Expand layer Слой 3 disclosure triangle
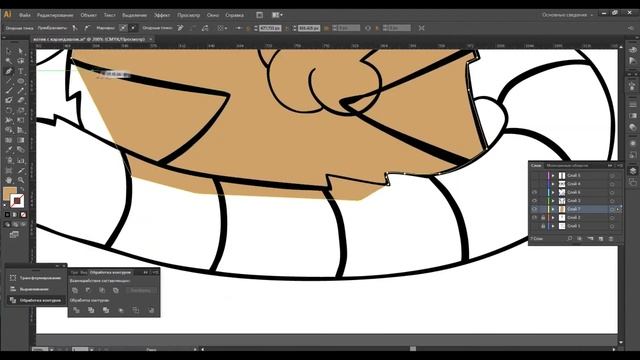Image resolution: width=640 pixels, height=360 pixels. click(553, 201)
